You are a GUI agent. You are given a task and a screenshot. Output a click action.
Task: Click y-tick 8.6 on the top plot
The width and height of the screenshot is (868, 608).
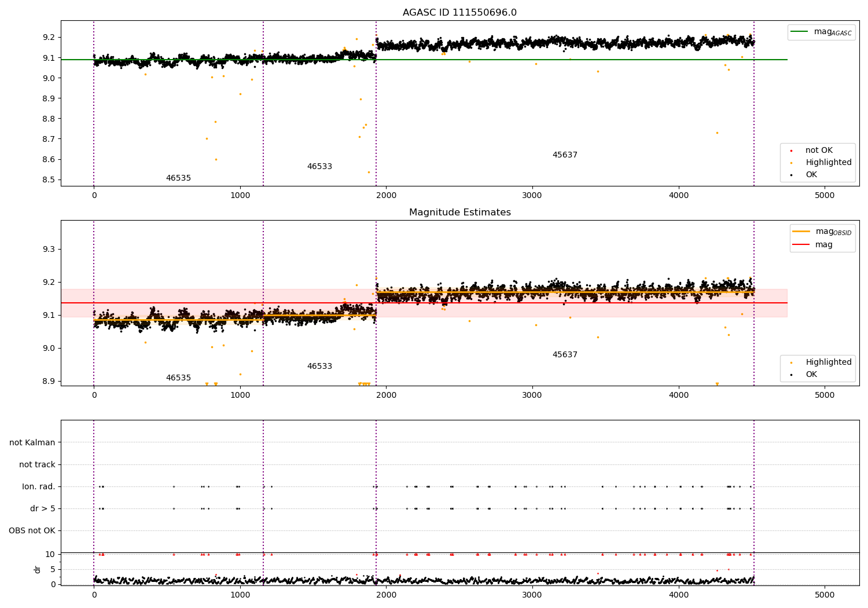tap(49, 160)
